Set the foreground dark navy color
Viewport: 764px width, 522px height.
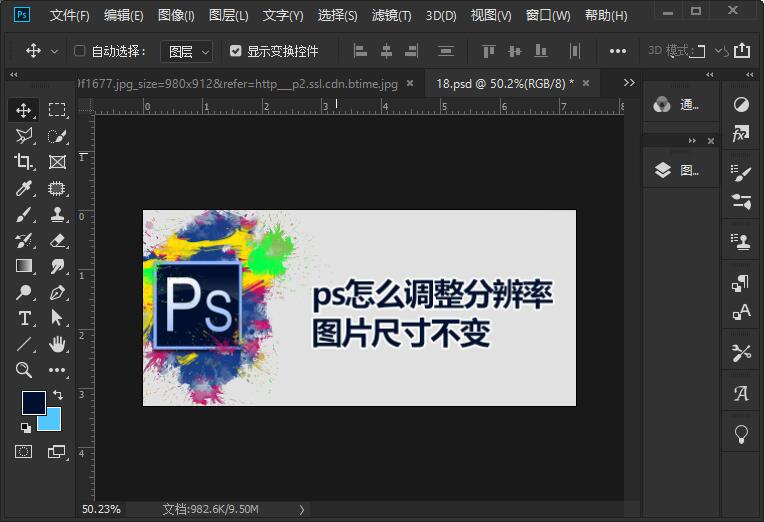(x=34, y=403)
